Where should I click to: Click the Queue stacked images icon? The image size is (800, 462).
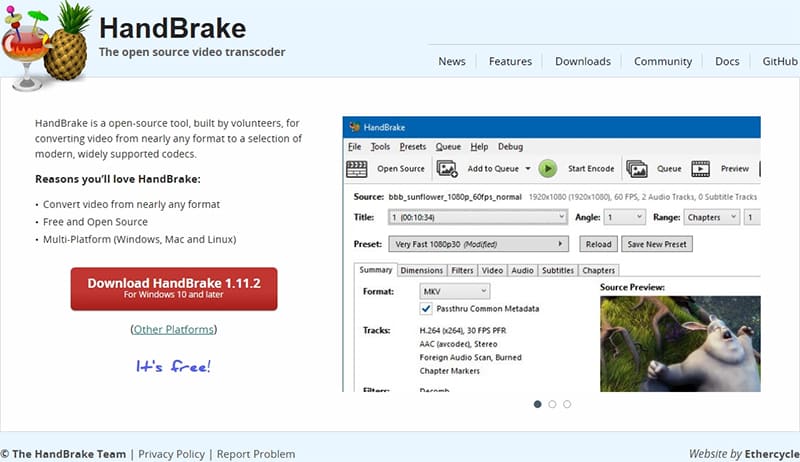(x=637, y=169)
